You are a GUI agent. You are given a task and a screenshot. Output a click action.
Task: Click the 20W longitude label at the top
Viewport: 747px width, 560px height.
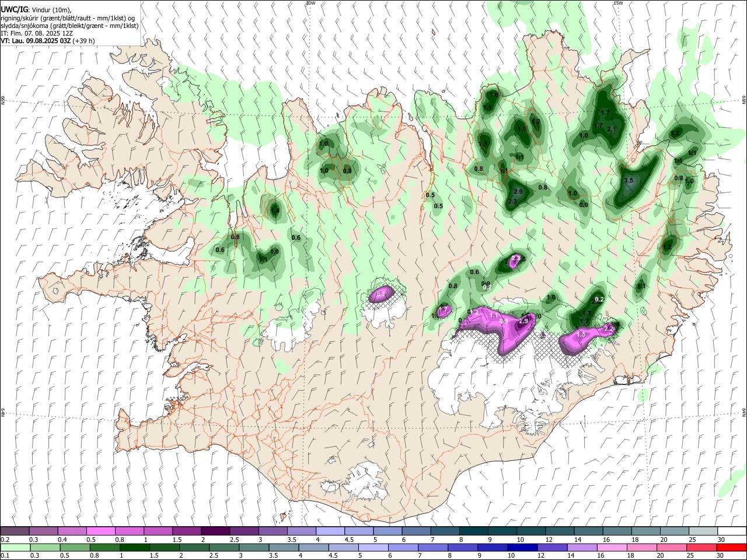coord(310,3)
